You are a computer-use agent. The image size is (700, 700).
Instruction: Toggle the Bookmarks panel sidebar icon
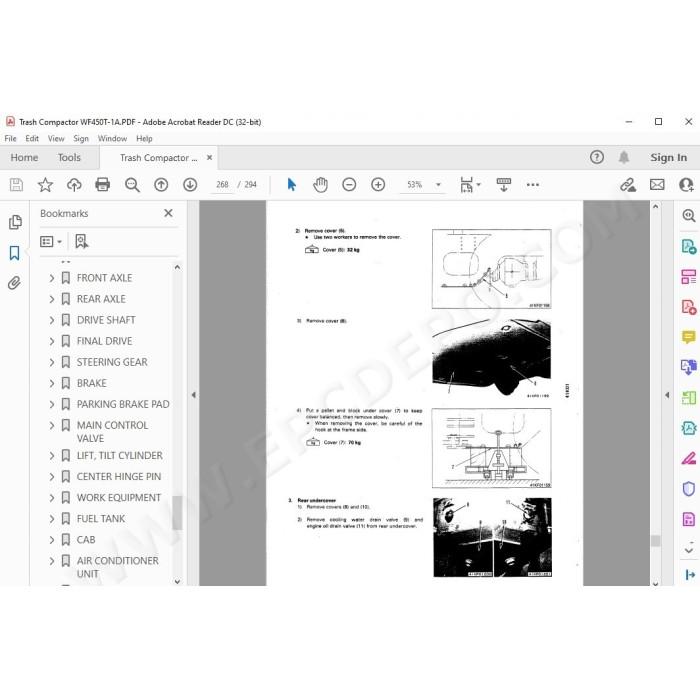point(14,253)
